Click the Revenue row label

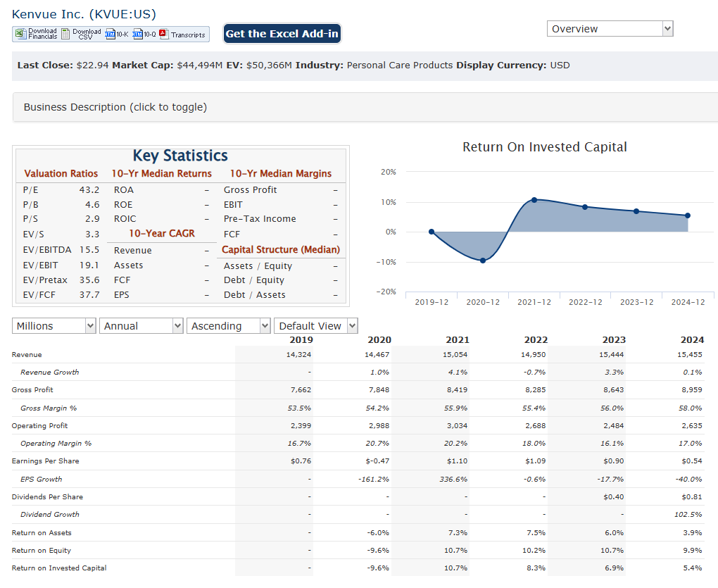point(27,355)
